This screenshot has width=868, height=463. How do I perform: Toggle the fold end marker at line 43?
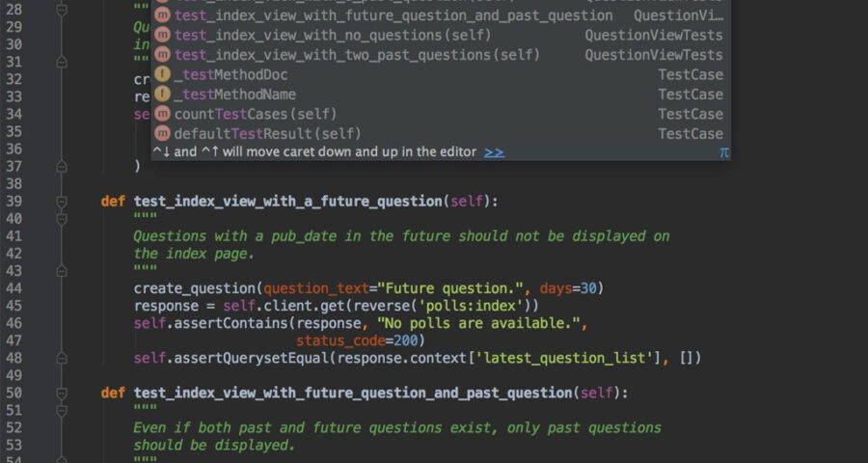coord(62,271)
